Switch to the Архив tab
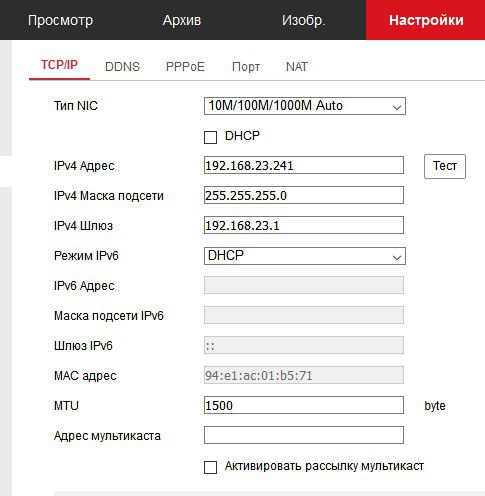 tap(182, 20)
